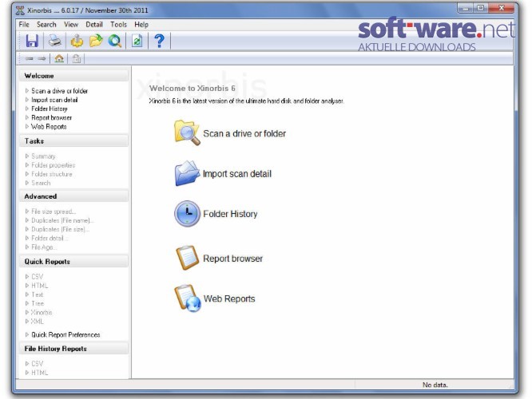Viewport: 532px width, 399px height.
Task: Select HTML under File History Reports
Action: tap(39, 373)
